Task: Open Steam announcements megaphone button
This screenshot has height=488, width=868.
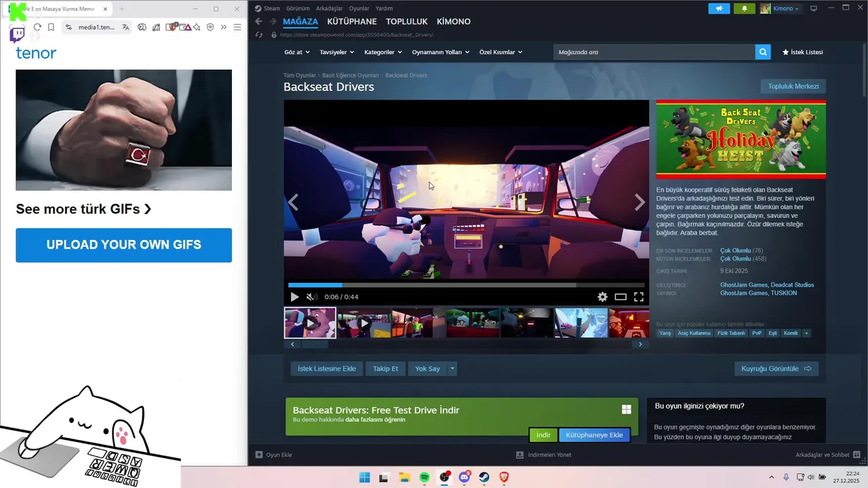Action: click(719, 8)
